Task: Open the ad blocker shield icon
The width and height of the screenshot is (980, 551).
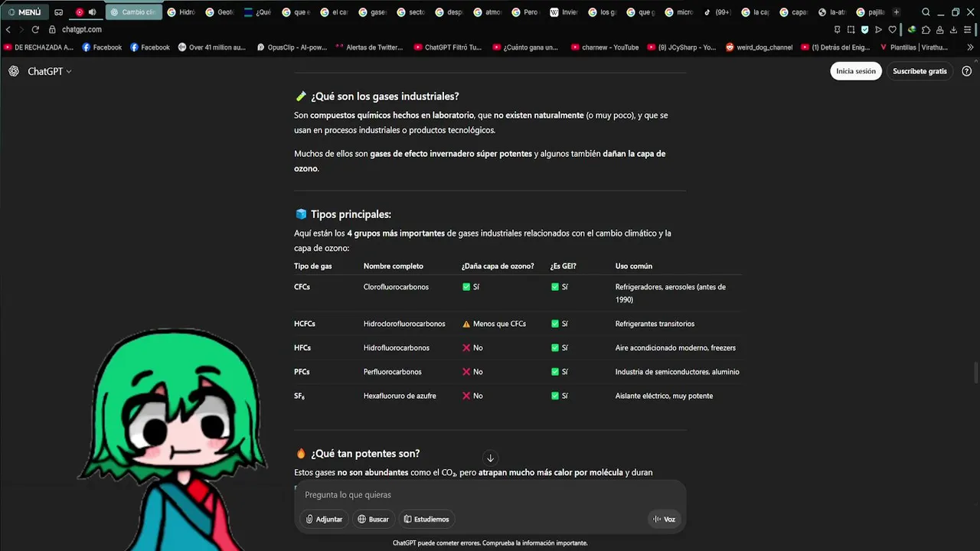Action: (864, 30)
